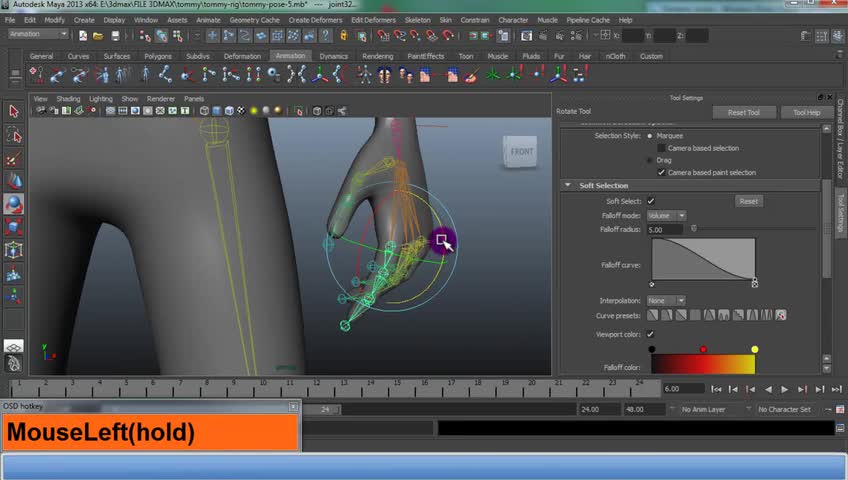This screenshot has width=848, height=480.
Task: Click the first curve preset icon
Action: [x=653, y=315]
